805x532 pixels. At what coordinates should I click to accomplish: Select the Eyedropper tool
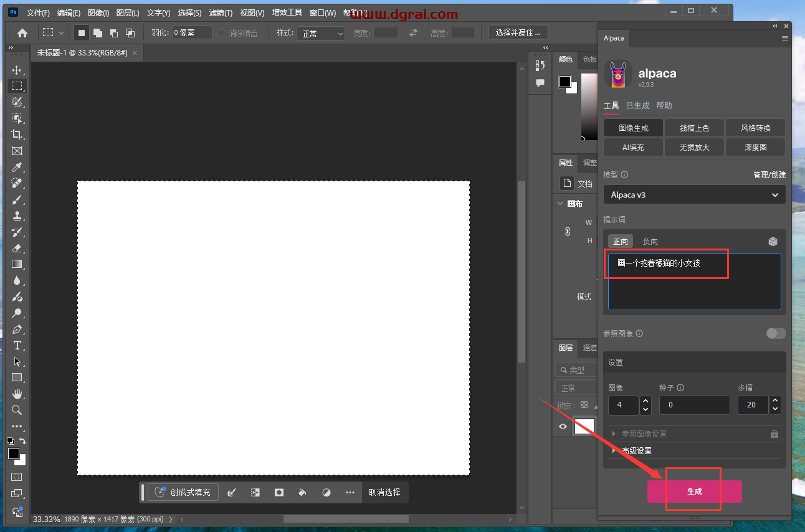[17, 167]
